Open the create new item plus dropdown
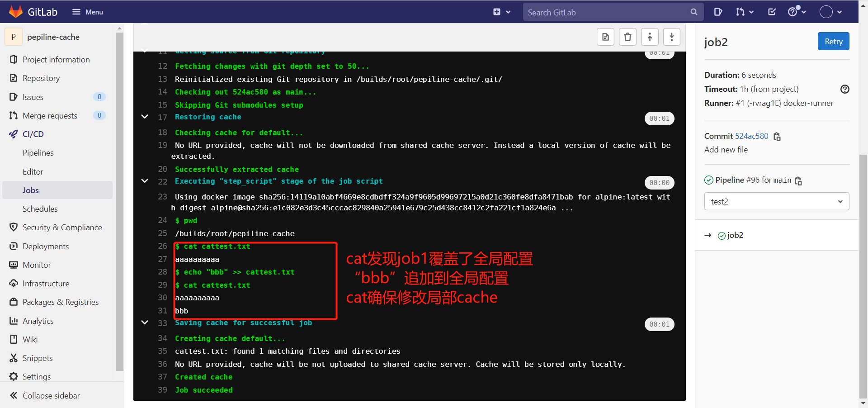 coord(502,12)
